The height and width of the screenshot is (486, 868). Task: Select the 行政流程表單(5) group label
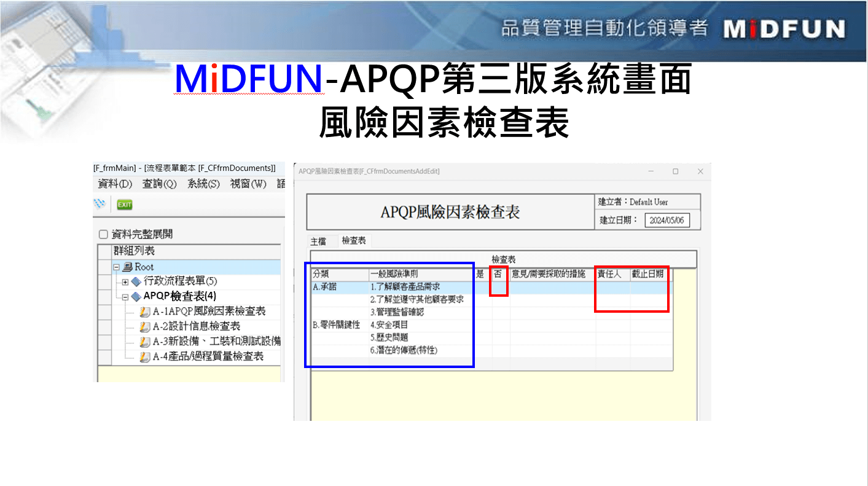[180, 281]
